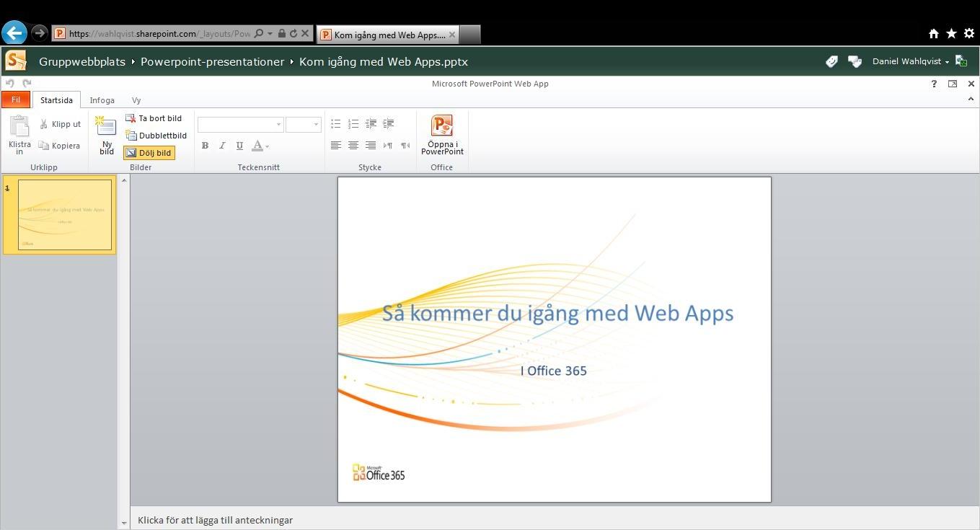Viewport: 980px width, 530px height.
Task: Click presence icon beside user name
Action: click(961, 61)
